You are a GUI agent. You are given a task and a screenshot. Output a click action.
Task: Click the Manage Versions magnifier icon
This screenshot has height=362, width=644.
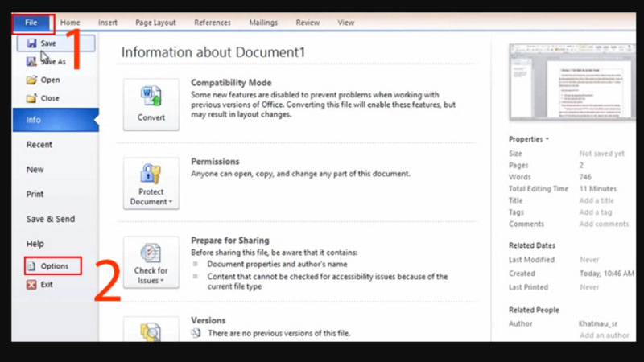pyautogui.click(x=151, y=331)
